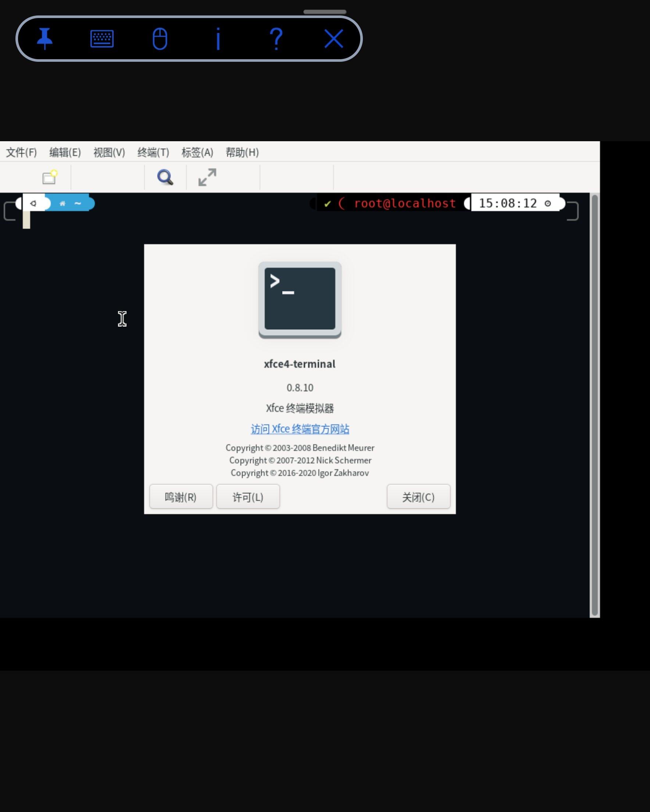Click the terminal vertical scrollbar
The image size is (650, 812).
(594, 405)
